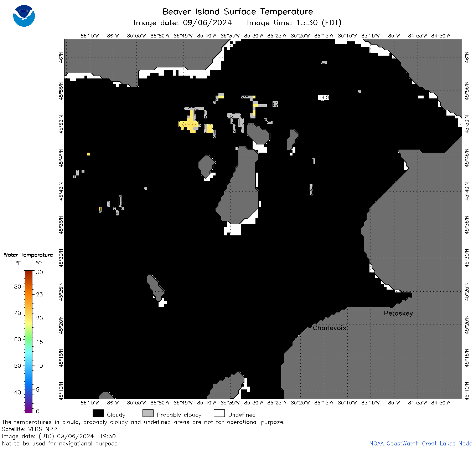The height and width of the screenshot is (449, 476).
Task: Click the UTC image date 19:30 line
Action: [59, 436]
